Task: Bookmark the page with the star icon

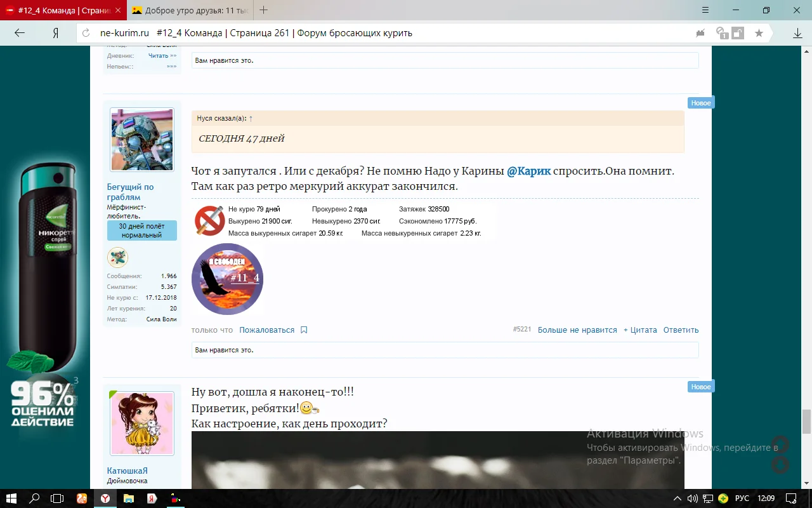Action: point(759,32)
